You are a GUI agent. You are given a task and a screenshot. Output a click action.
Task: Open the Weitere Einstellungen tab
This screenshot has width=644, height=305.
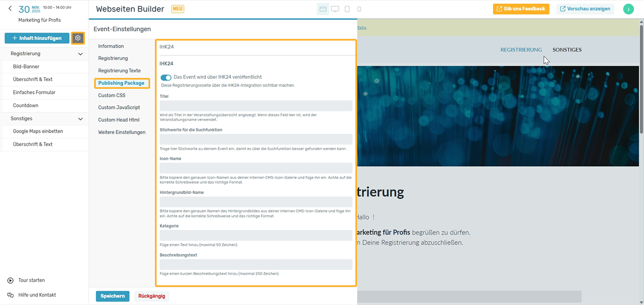(x=122, y=132)
